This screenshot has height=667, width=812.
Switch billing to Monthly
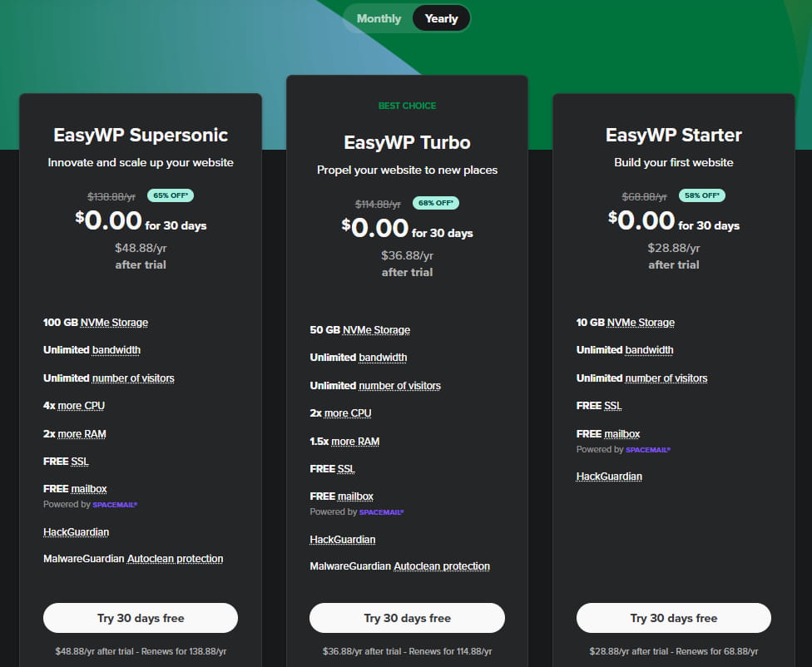click(x=379, y=18)
